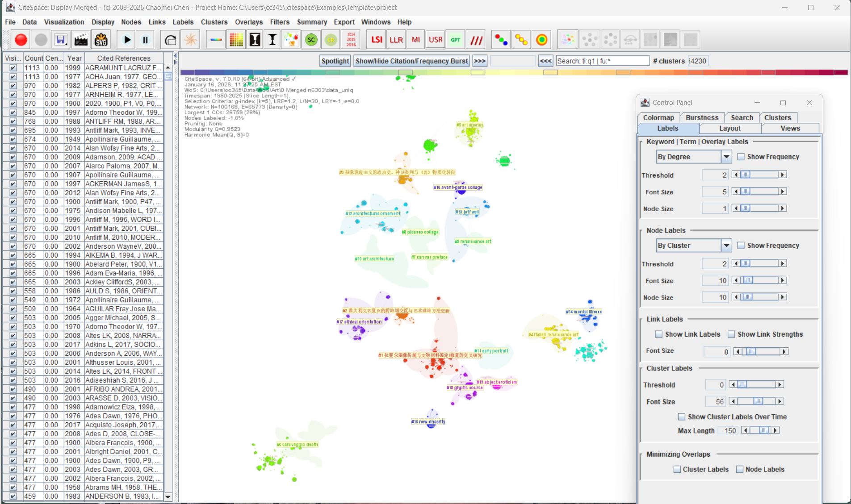The image size is (851, 504).
Task: Export the view using the SVG icon
Action: (x=101, y=40)
